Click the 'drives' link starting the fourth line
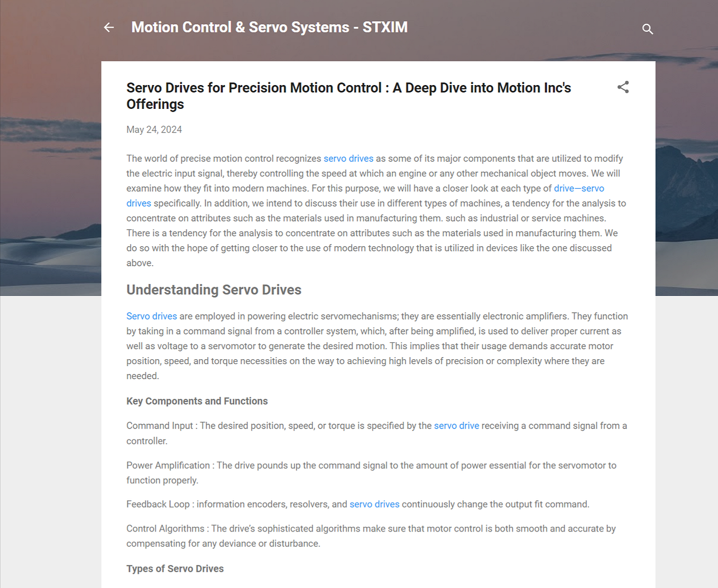718x588 pixels. [x=139, y=203]
